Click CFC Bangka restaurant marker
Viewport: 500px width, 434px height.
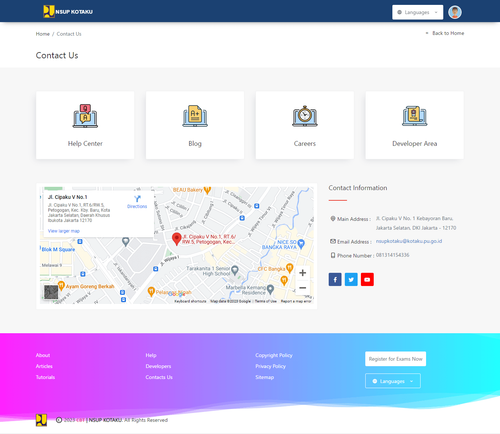tap(289, 268)
